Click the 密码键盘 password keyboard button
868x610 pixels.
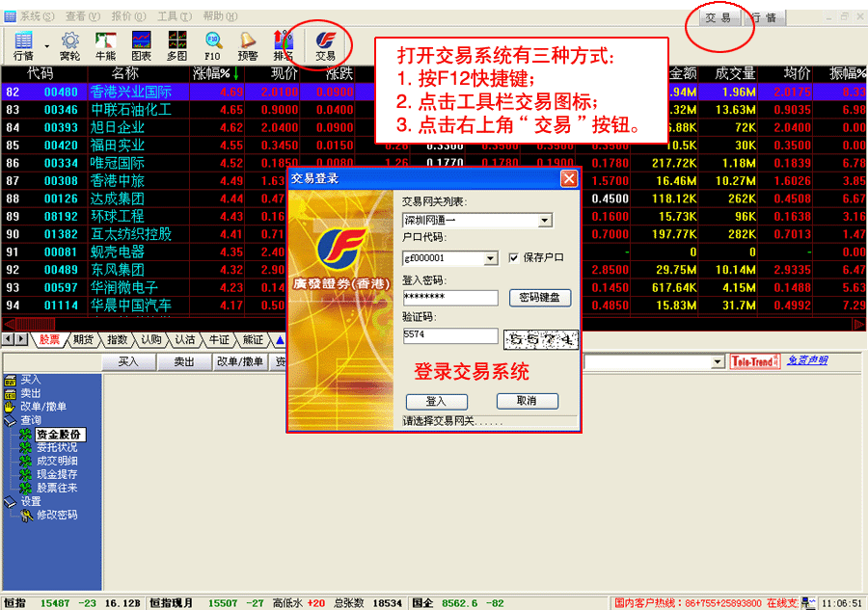tap(539, 298)
